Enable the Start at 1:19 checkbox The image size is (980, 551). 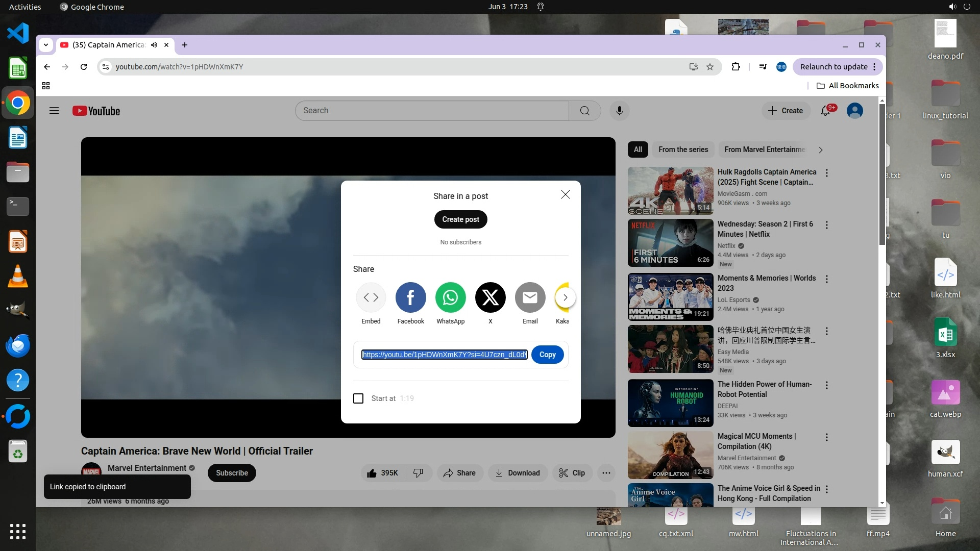point(358,398)
